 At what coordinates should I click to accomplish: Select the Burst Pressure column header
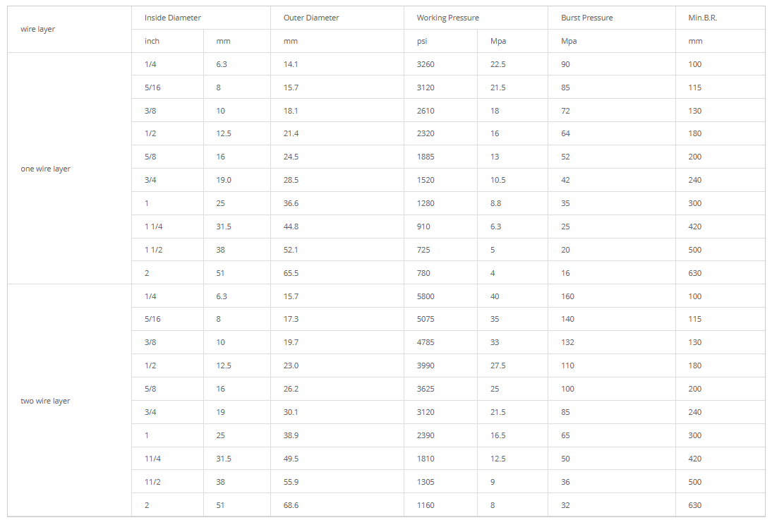[x=586, y=18]
